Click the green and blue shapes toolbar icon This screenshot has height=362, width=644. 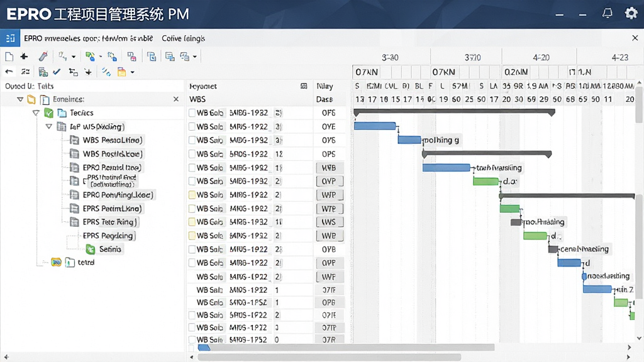pos(90,56)
